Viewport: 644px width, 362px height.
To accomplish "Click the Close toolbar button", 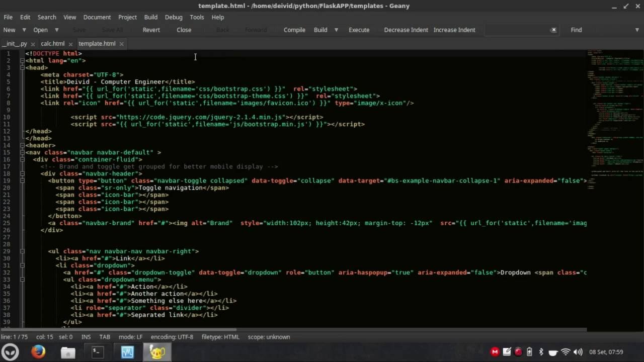I will click(x=184, y=30).
